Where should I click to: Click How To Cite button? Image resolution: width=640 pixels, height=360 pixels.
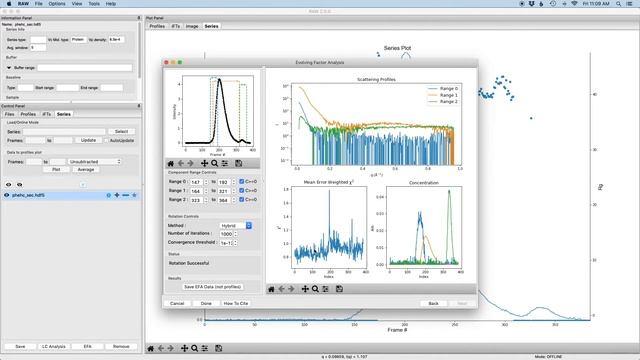click(236, 303)
